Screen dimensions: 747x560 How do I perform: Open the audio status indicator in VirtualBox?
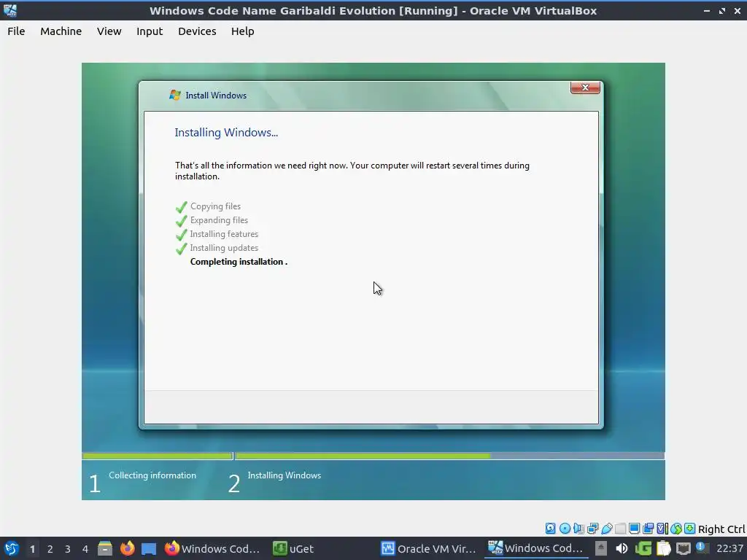point(578,528)
